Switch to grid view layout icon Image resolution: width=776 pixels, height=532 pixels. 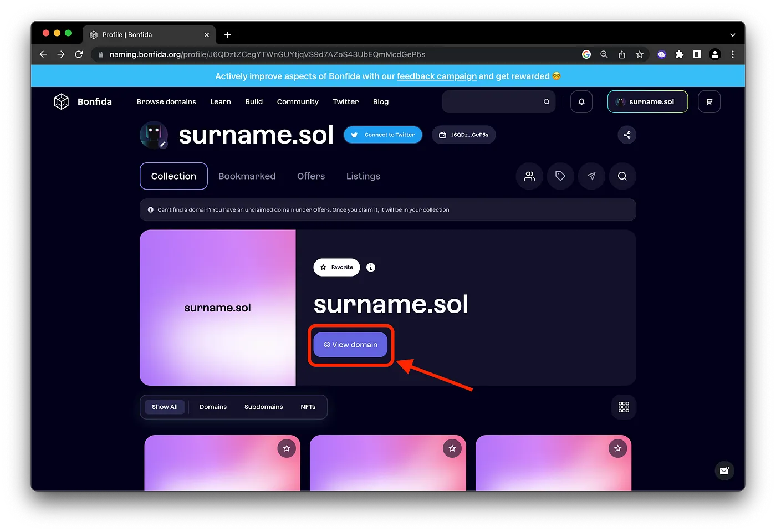click(624, 407)
